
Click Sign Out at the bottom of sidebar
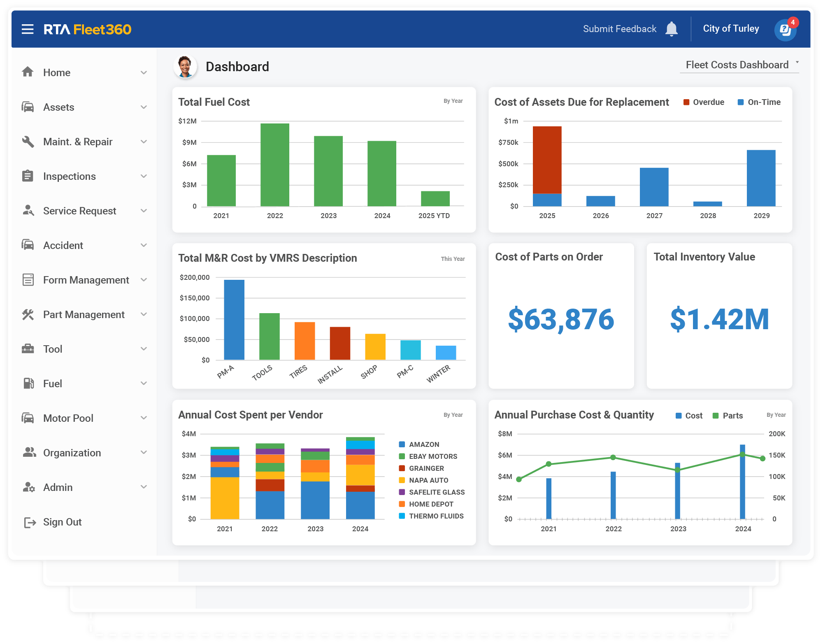click(62, 522)
